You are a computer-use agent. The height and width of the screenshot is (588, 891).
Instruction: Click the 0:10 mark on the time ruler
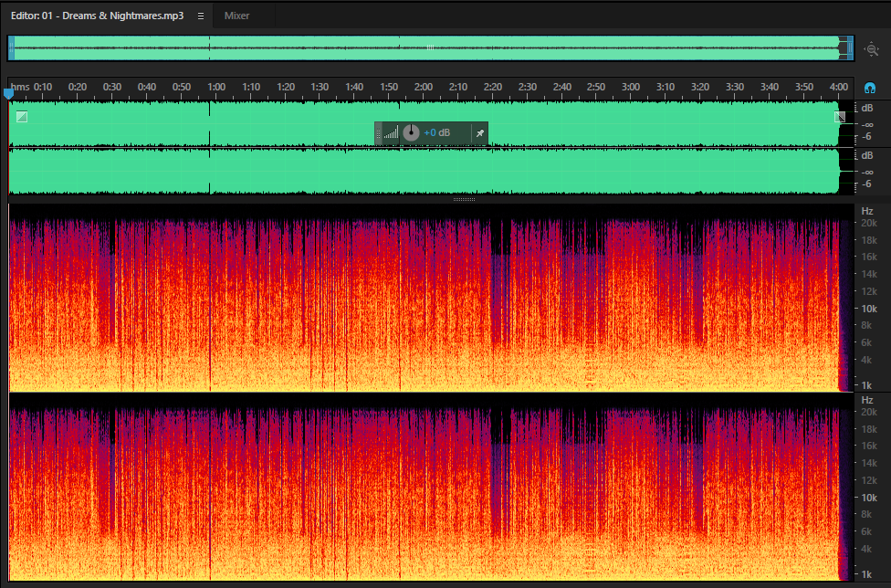click(43, 87)
